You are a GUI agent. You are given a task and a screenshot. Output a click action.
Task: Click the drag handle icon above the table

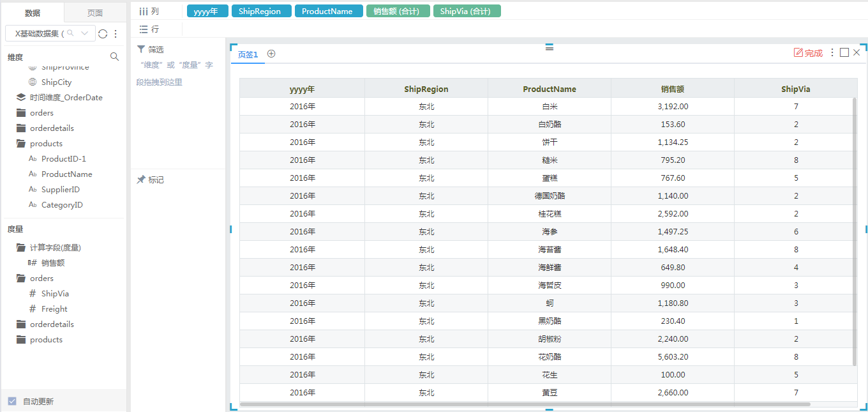point(550,47)
